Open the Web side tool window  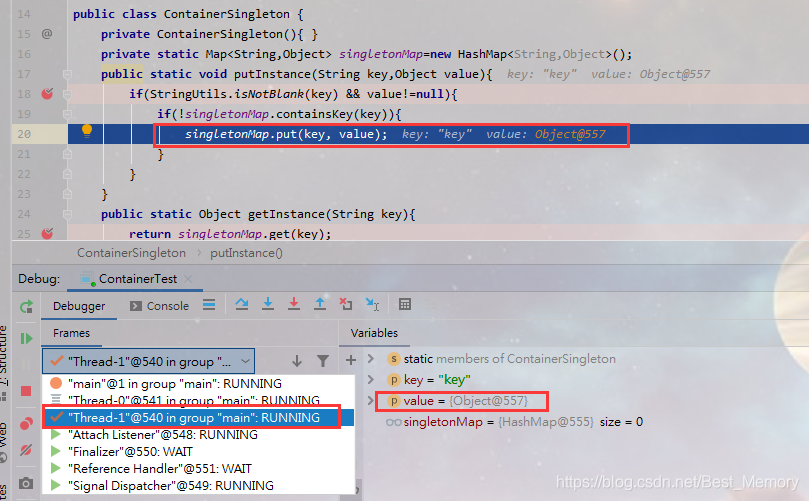pos(4,441)
